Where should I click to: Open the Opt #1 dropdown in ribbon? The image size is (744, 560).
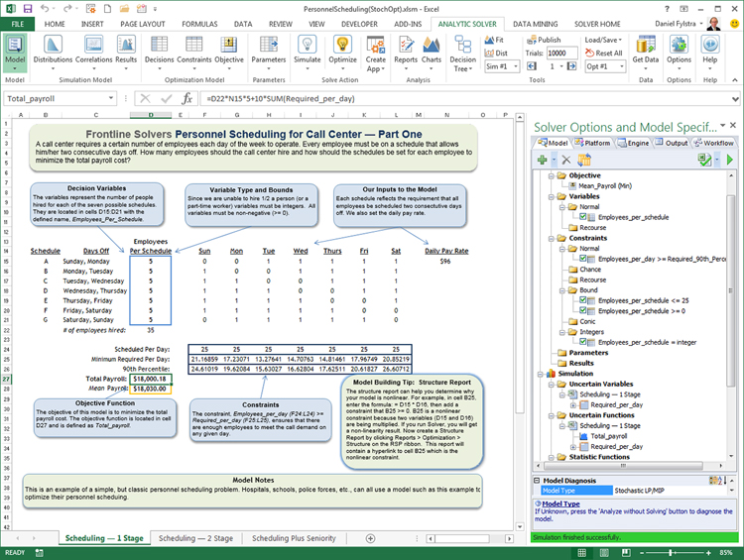pyautogui.click(x=604, y=66)
